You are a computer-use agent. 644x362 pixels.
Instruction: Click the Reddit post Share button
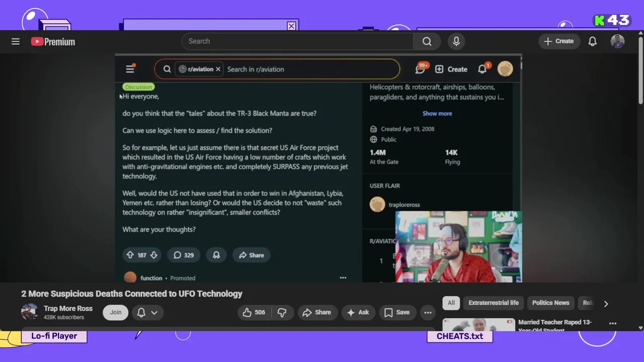(x=252, y=255)
